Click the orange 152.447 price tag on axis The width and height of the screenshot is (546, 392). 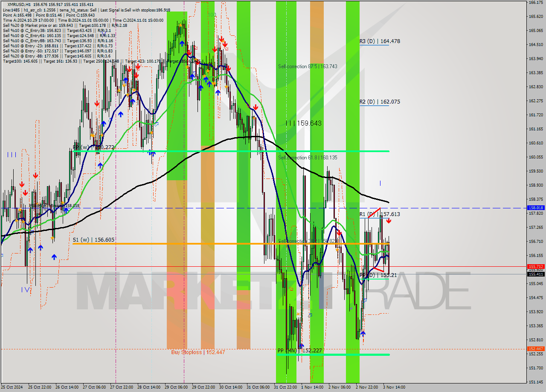point(536,349)
